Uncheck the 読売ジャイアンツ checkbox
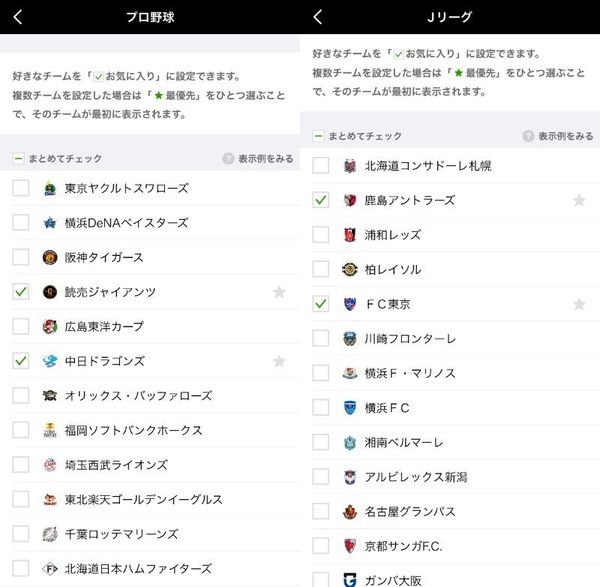Screen dimensions: 600x587 21,292
